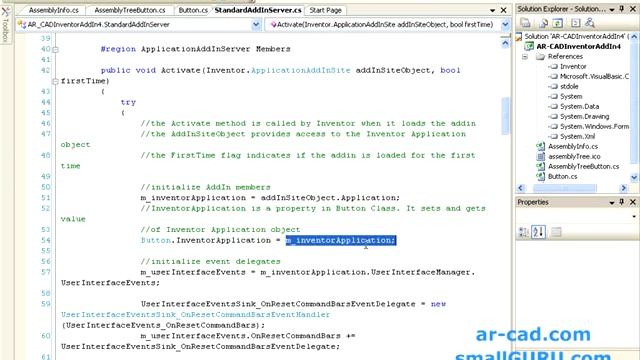Close the Properties panel
The image size is (640, 360).
pos(633,202)
